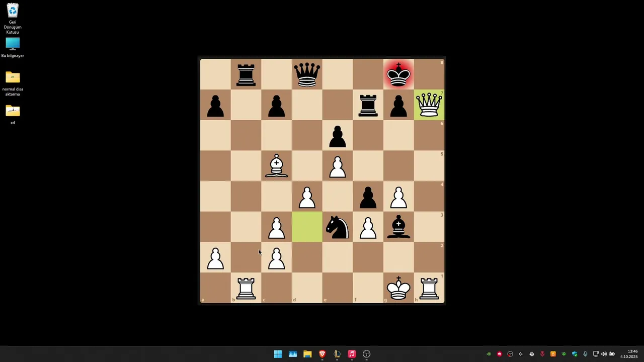Click the black pawn on e6
This screenshot has height=362, width=644.
point(338,136)
